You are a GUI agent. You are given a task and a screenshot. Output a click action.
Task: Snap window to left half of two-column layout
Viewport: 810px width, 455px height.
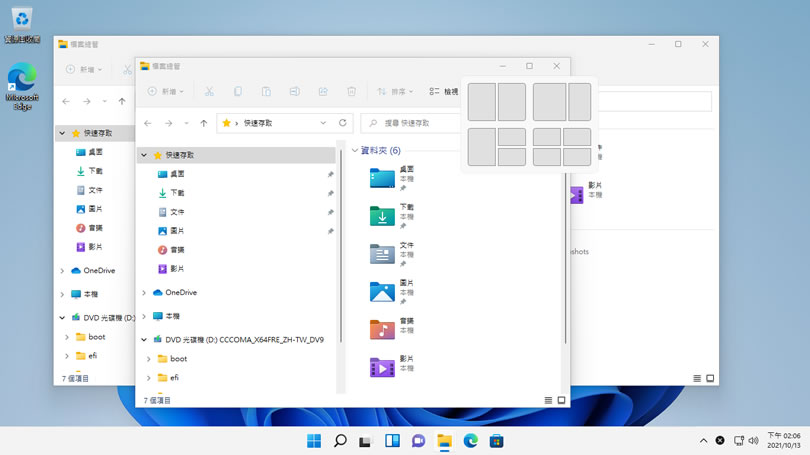[x=481, y=102]
